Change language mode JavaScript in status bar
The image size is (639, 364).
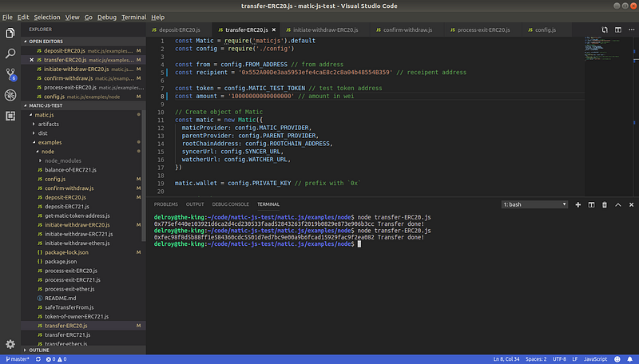(595, 359)
